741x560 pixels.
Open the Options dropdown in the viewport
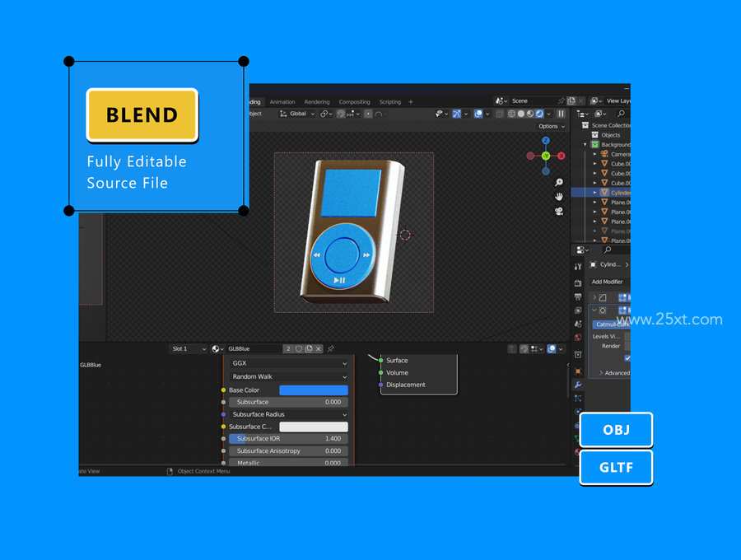click(552, 126)
